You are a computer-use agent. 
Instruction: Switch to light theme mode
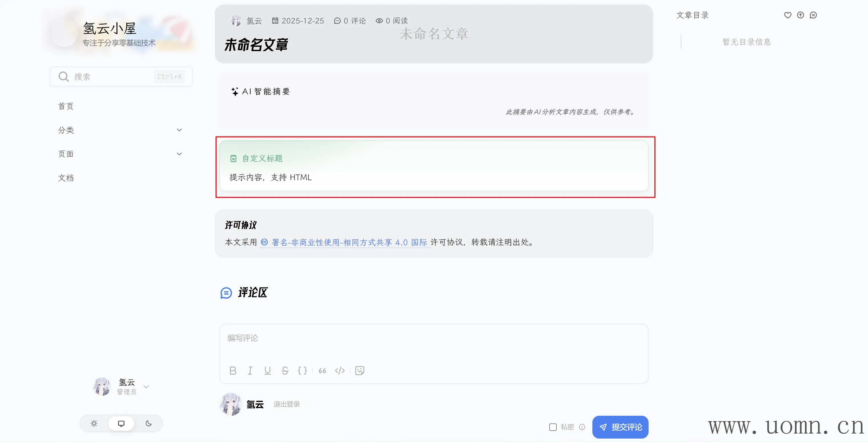(x=94, y=423)
